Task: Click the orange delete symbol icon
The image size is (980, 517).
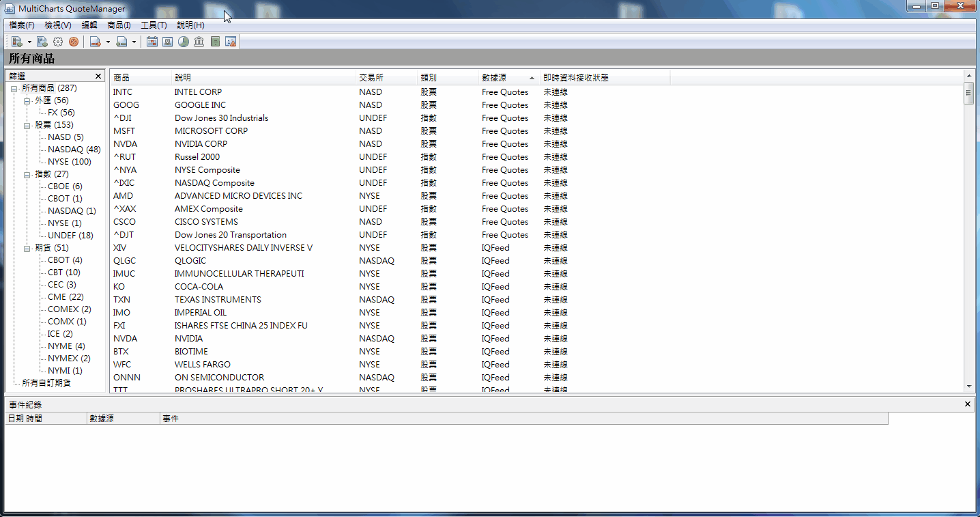Action: click(74, 42)
